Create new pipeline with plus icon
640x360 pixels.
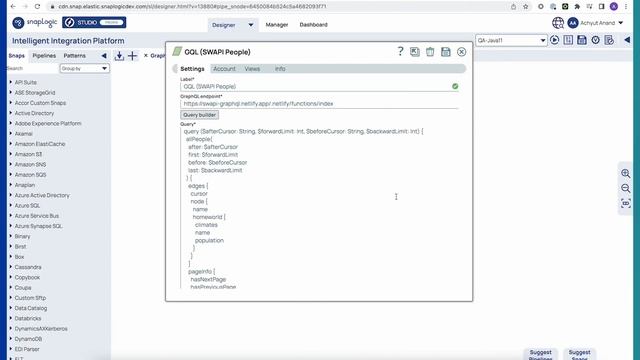pyautogui.click(x=133, y=56)
